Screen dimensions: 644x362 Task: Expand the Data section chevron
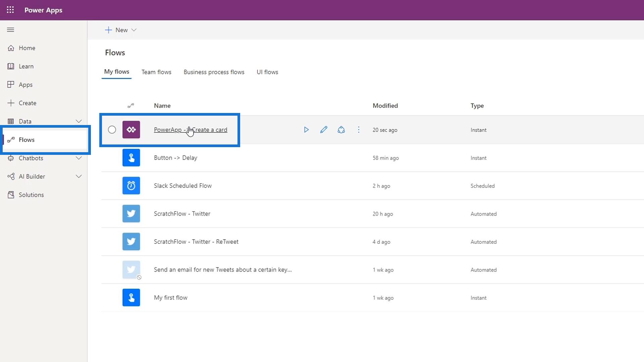pos(78,121)
